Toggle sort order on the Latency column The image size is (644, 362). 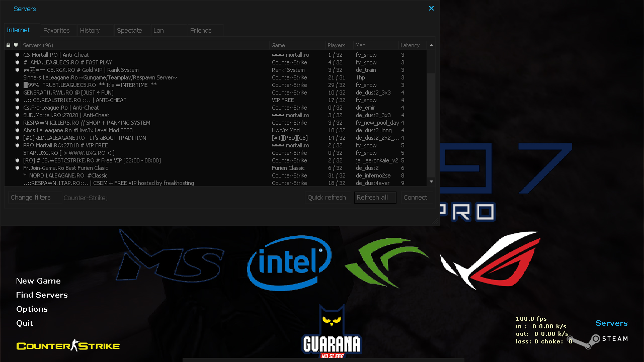click(410, 45)
